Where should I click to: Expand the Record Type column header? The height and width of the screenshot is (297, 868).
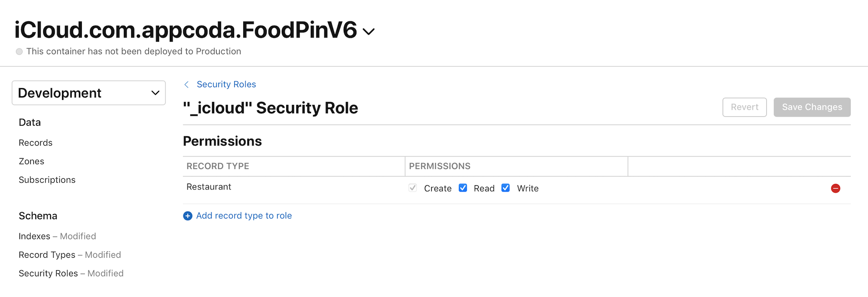[x=217, y=166]
